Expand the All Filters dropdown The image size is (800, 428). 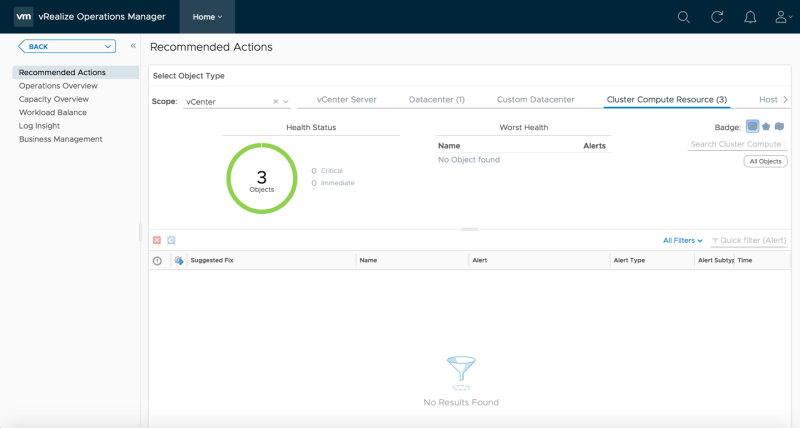point(683,240)
